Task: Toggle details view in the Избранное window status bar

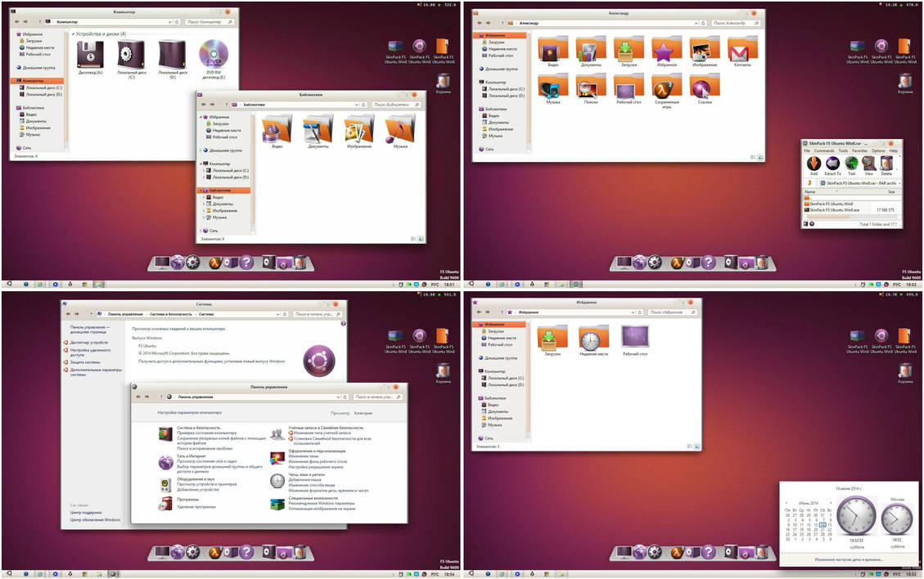Action: [x=690, y=447]
